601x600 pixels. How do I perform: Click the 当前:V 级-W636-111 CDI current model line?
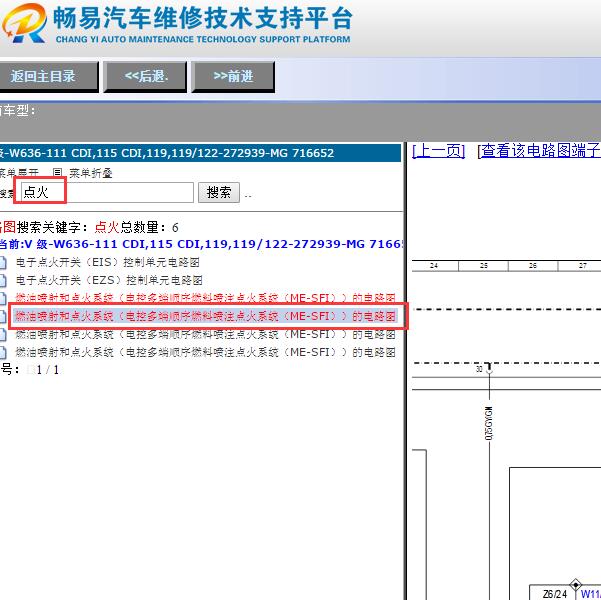(201, 244)
